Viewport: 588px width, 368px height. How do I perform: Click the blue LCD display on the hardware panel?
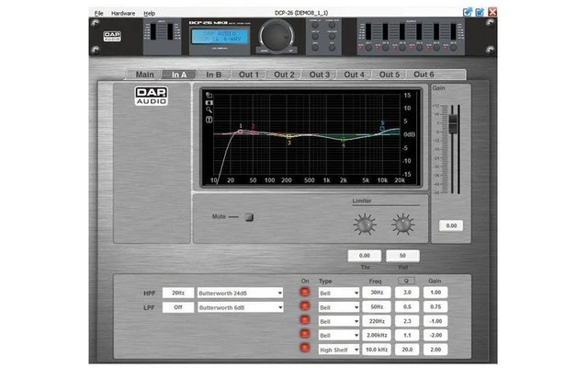220,37
